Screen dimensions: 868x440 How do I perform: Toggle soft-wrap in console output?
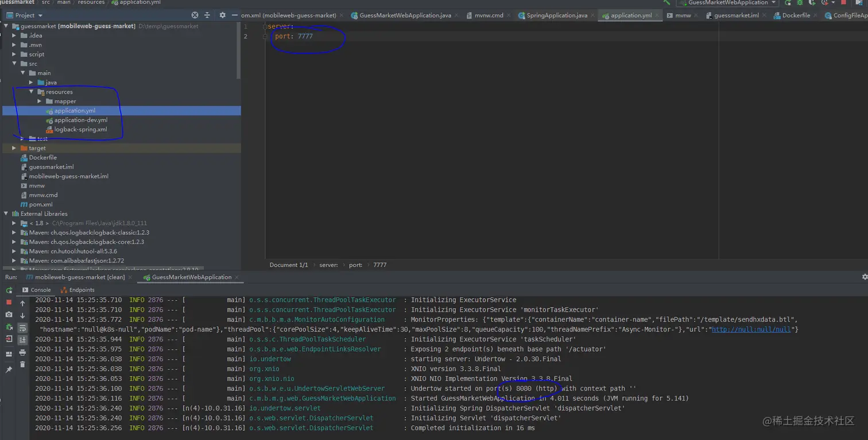(22, 328)
